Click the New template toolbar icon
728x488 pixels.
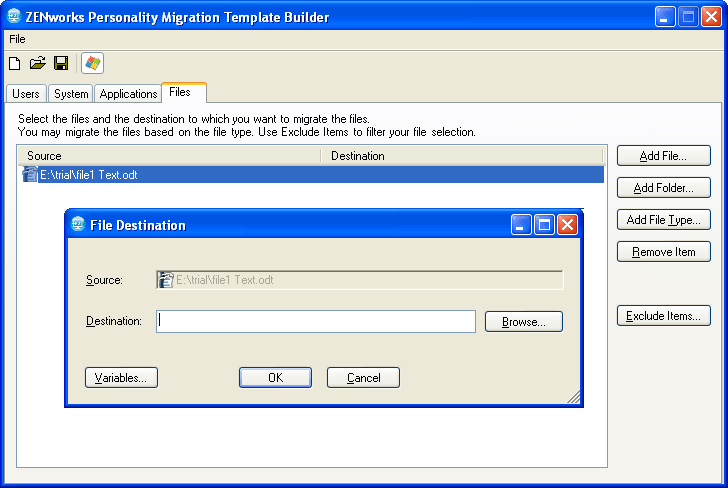click(14, 63)
